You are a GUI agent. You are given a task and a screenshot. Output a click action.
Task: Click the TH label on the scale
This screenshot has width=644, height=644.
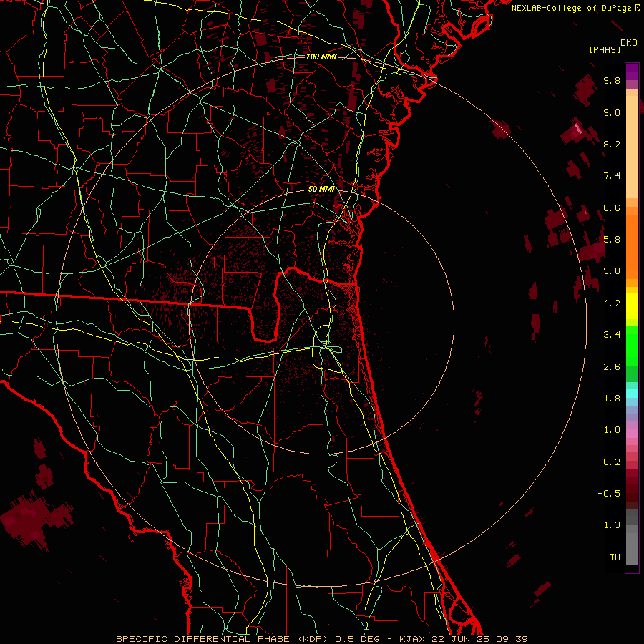click(615, 557)
